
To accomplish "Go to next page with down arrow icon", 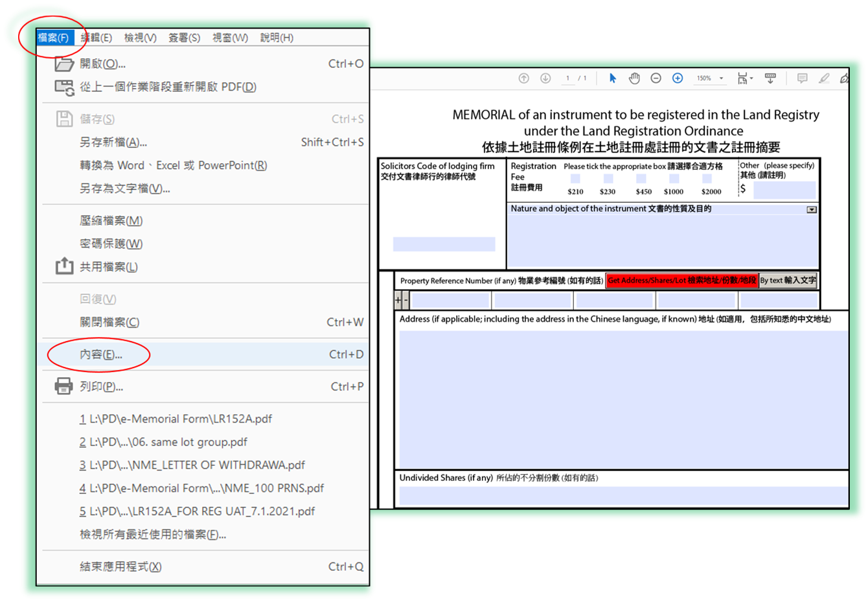I will tap(545, 78).
